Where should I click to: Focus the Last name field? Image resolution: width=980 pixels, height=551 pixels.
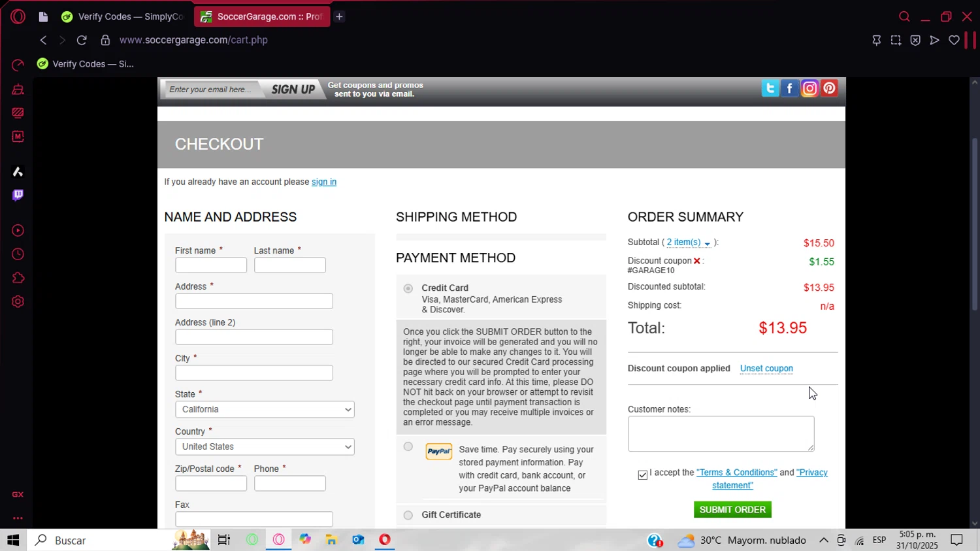290,265
